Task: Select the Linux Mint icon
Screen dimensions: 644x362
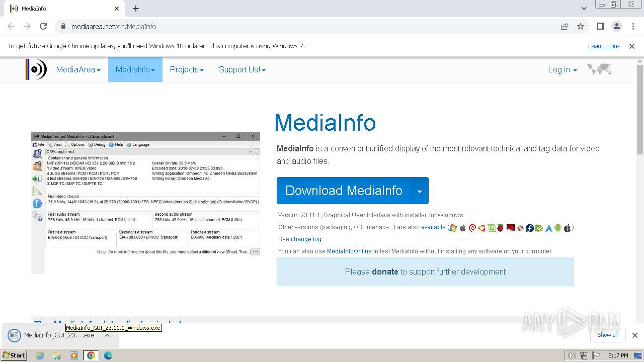Action: point(491,228)
